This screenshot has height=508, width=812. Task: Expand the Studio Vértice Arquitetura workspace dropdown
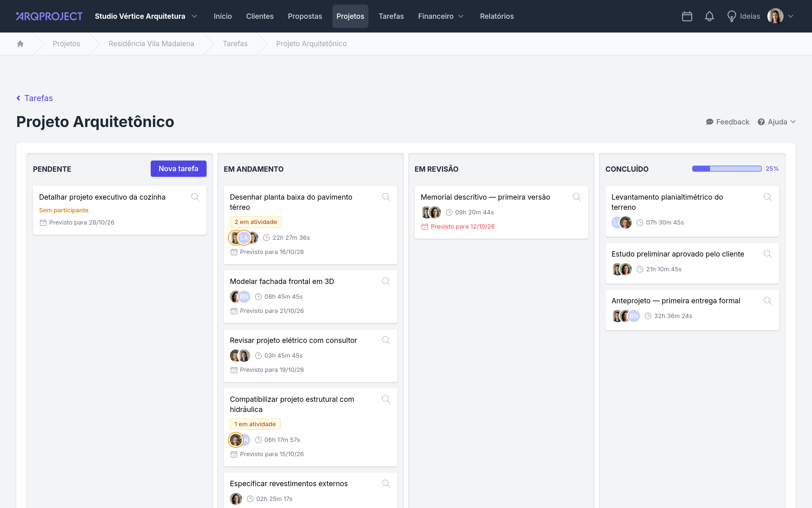tap(146, 16)
